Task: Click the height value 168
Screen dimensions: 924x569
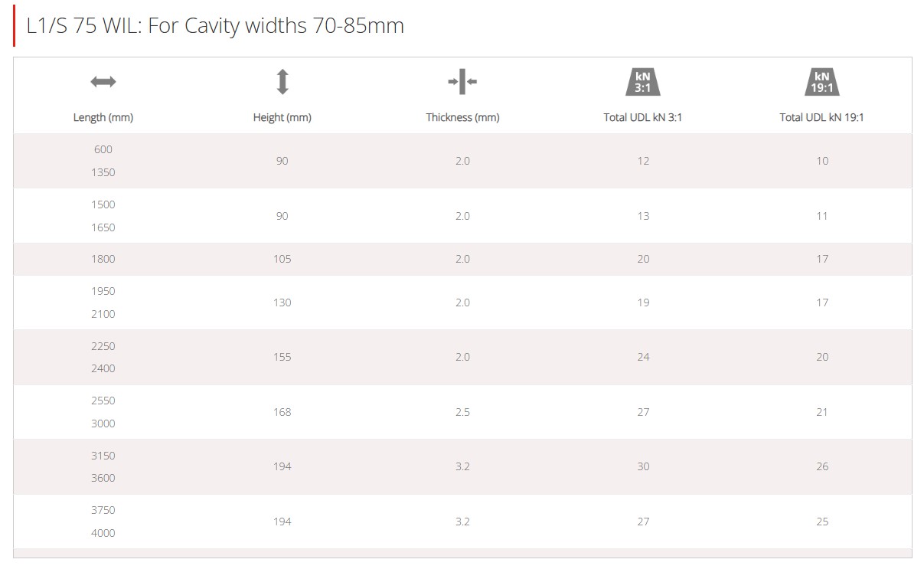Action: click(x=282, y=412)
